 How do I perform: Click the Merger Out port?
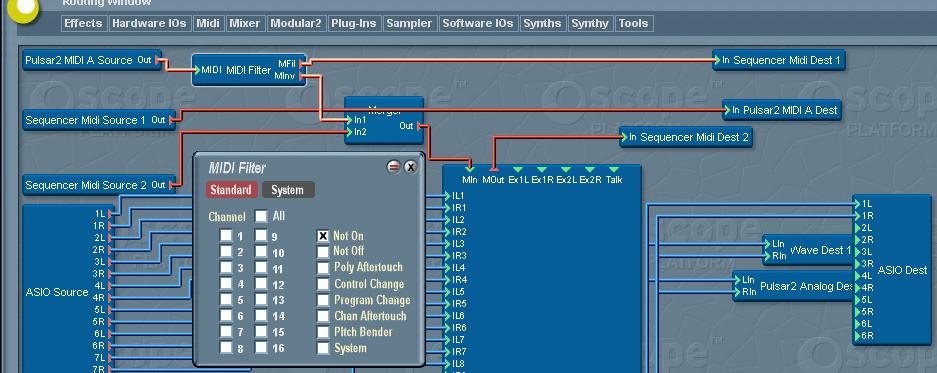[x=419, y=126]
